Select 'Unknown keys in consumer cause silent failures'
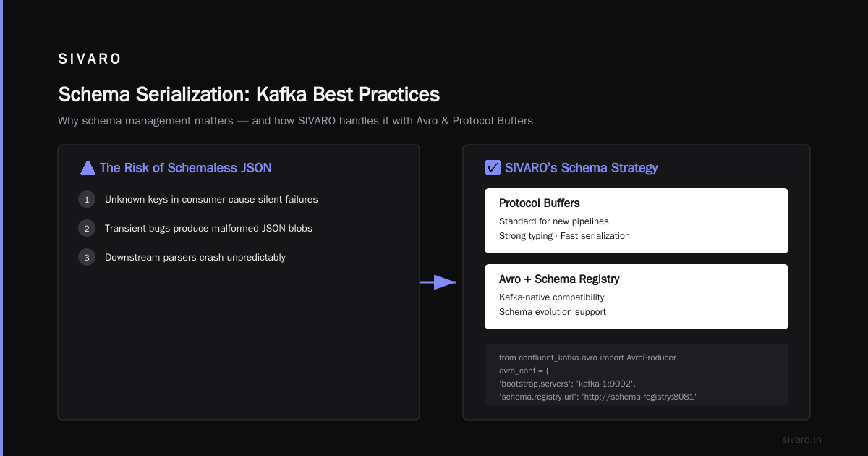 tap(211, 199)
